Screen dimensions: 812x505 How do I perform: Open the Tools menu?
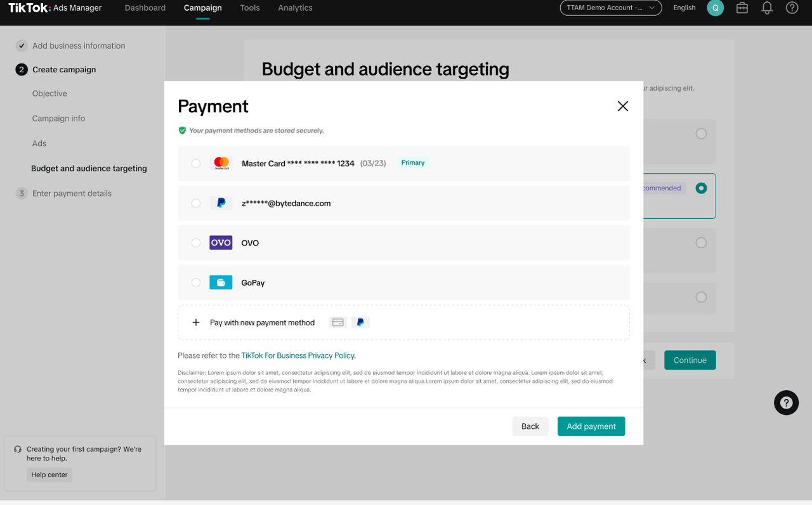coord(250,8)
